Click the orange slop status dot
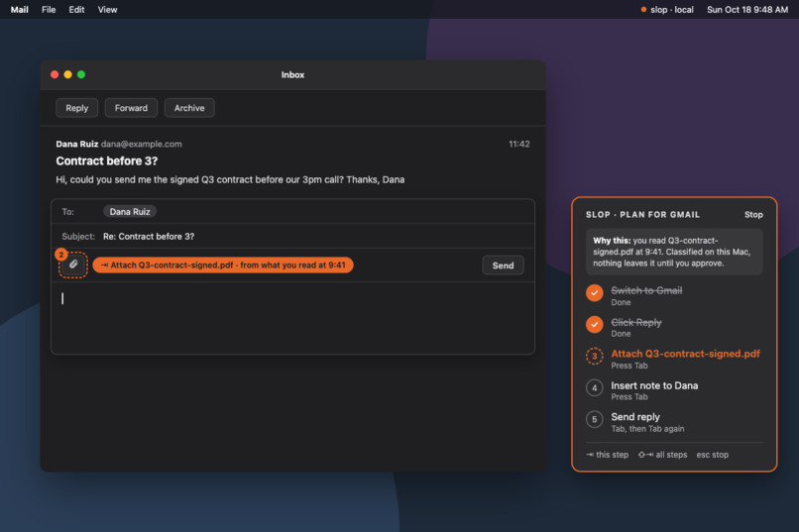799x532 pixels. point(643,9)
